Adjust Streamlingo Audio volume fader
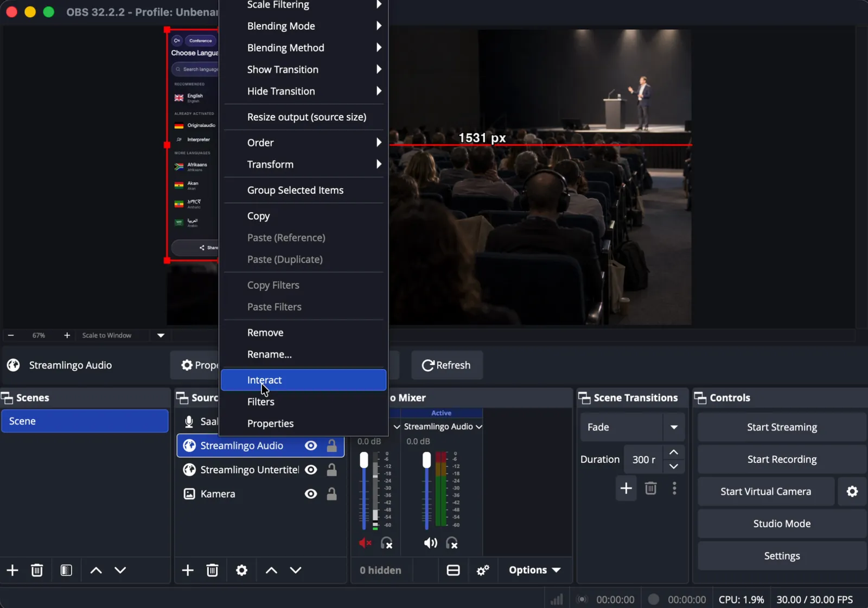This screenshot has height=608, width=868. [427, 460]
